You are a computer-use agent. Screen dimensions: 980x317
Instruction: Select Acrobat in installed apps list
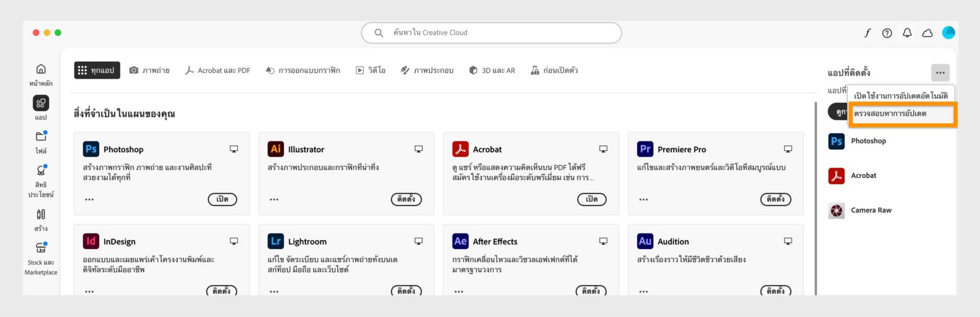[863, 176]
